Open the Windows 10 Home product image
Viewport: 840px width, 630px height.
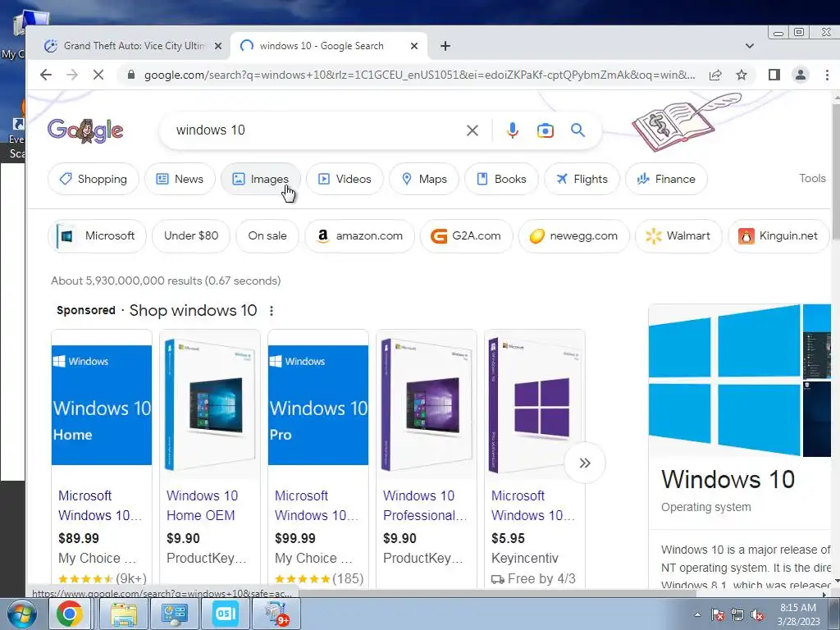pos(102,405)
